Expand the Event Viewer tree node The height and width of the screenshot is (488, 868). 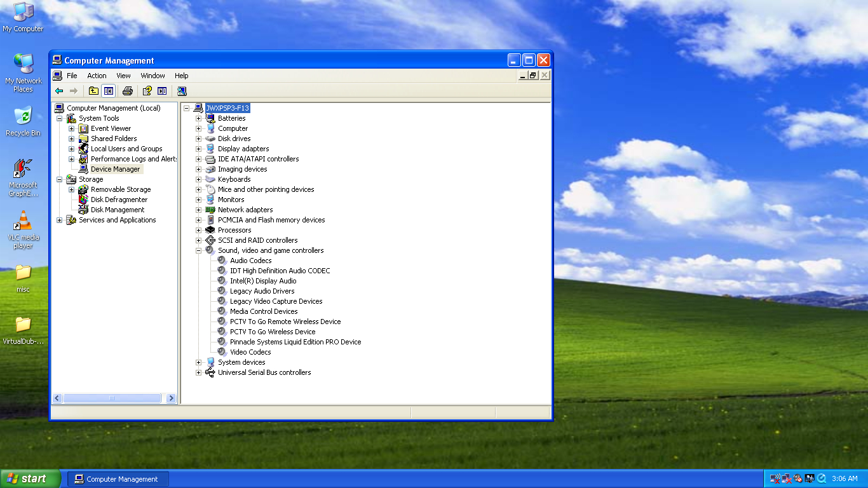tap(71, 128)
